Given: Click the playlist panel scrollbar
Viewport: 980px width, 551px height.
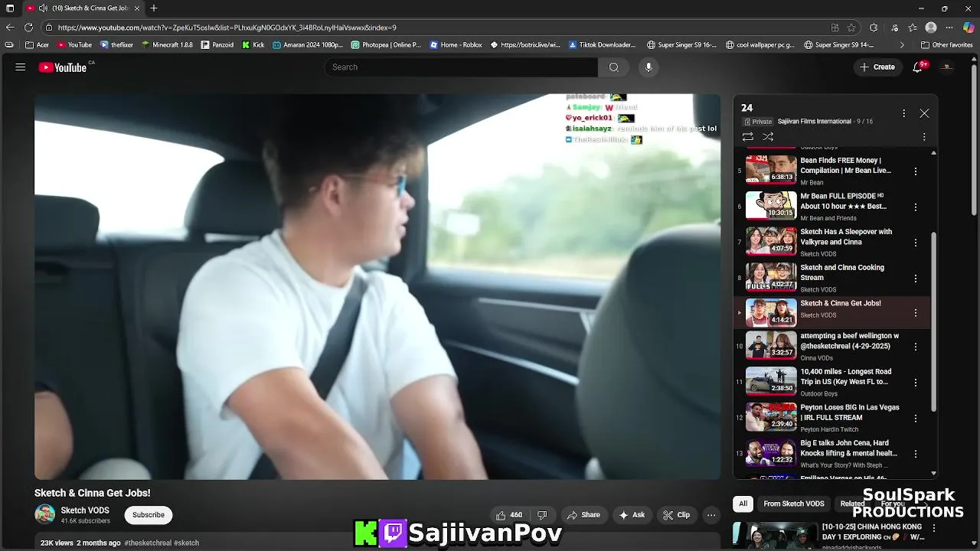Looking at the screenshot, I should pyautogui.click(x=934, y=321).
